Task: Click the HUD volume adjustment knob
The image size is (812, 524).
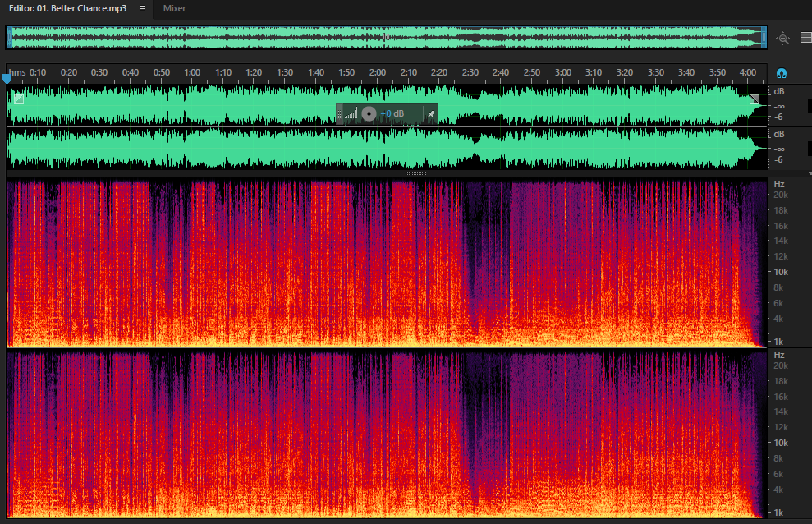Action: click(x=369, y=113)
